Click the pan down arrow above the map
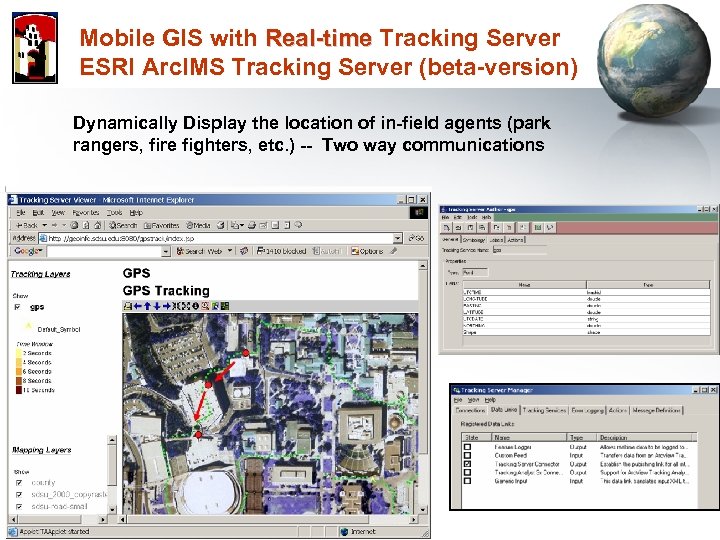Image resolution: width=720 pixels, height=540 pixels. 157,306
